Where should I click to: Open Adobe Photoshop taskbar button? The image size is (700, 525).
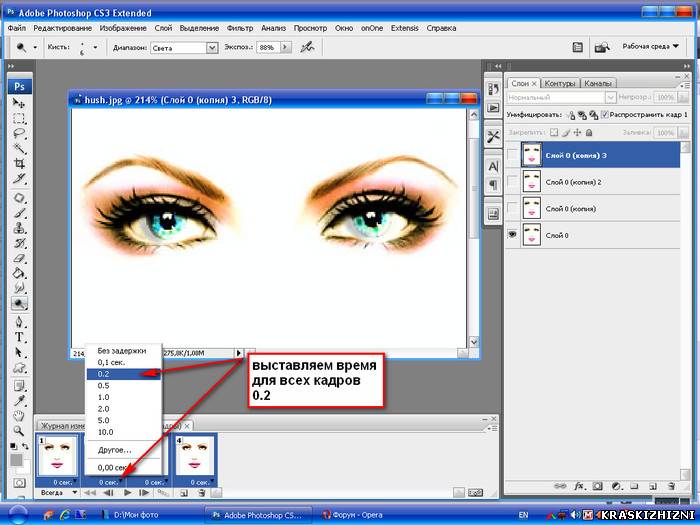(257, 515)
